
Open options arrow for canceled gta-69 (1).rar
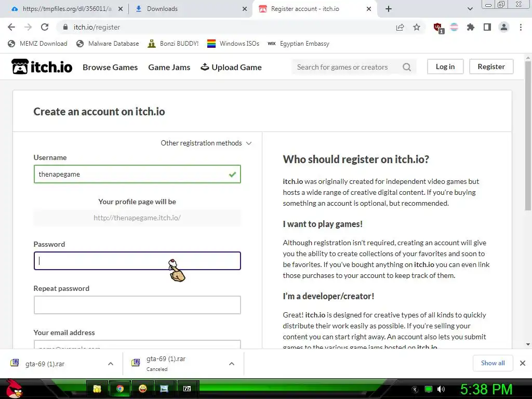pyautogui.click(x=232, y=364)
